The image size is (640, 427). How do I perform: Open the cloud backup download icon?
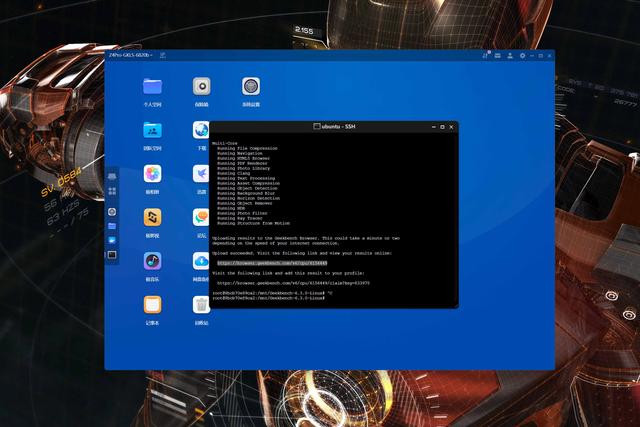201,261
